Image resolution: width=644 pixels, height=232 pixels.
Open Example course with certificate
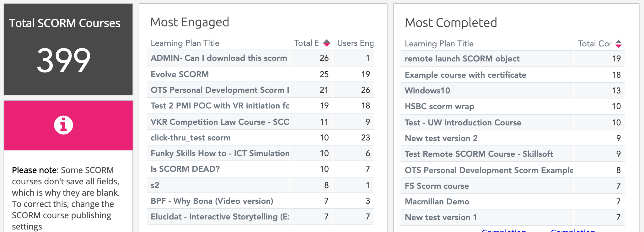point(465,75)
